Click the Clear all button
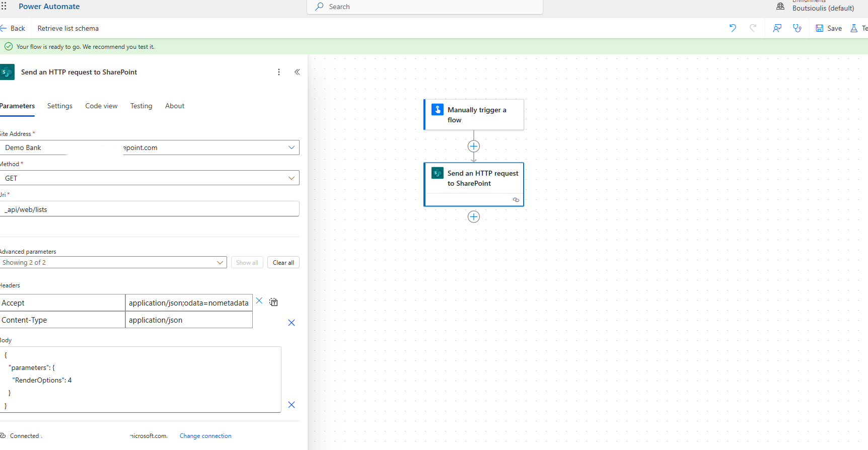 click(283, 263)
